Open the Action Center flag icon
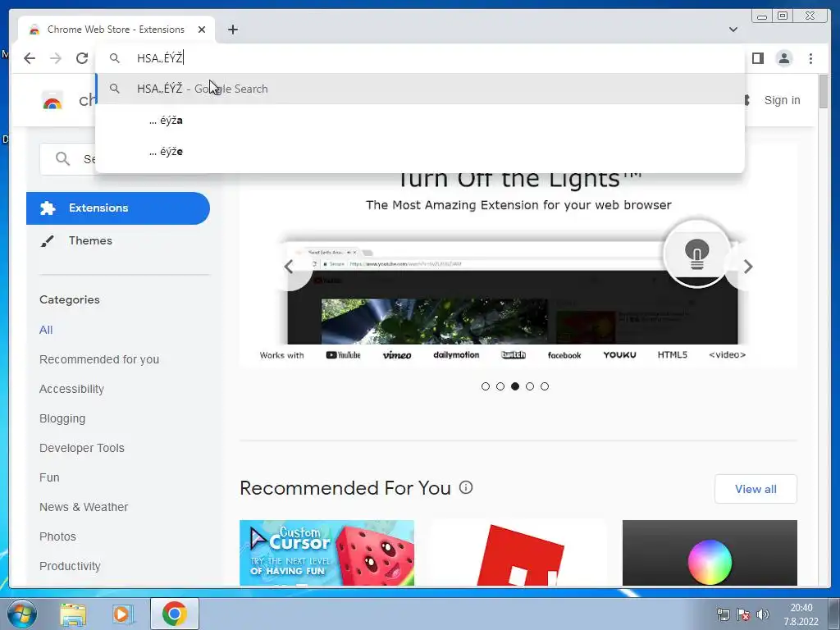 [743, 614]
